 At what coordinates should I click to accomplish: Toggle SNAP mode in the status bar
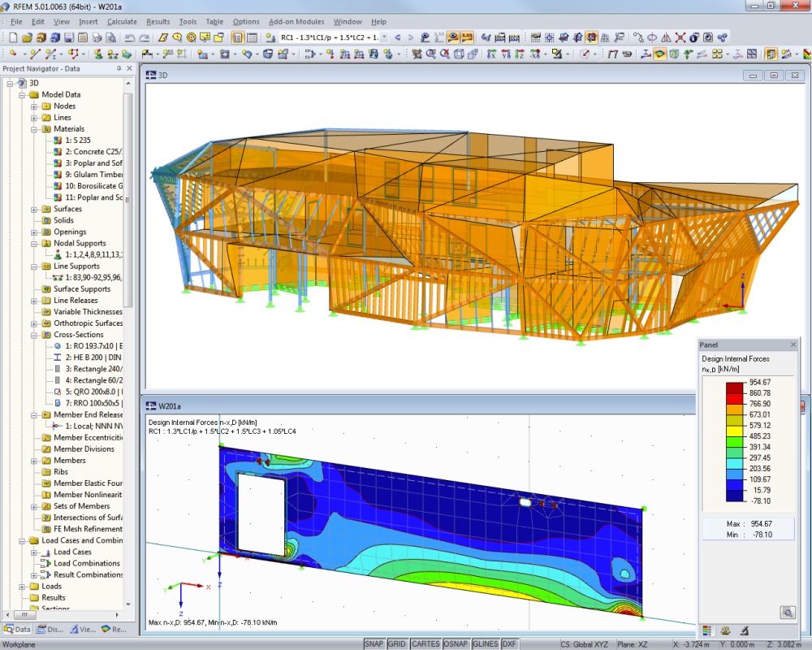pos(374,643)
